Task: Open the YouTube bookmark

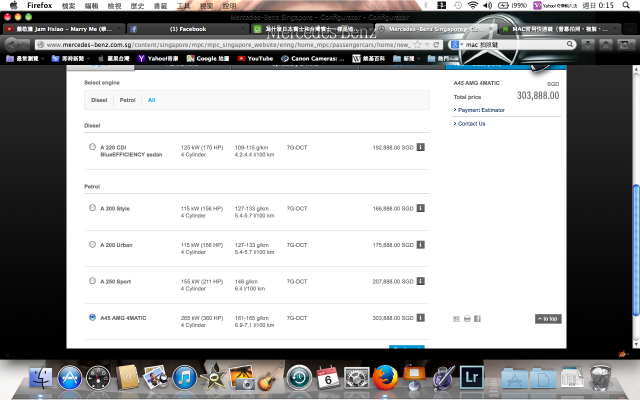Action: tap(256, 58)
